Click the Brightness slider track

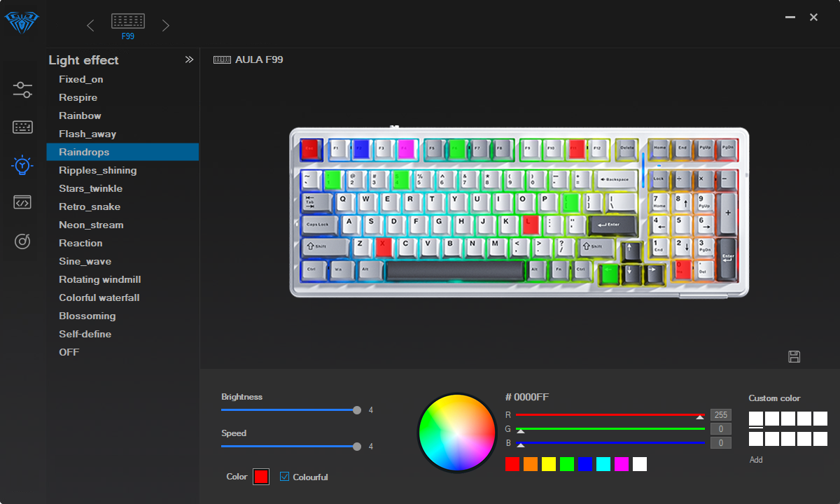point(288,410)
